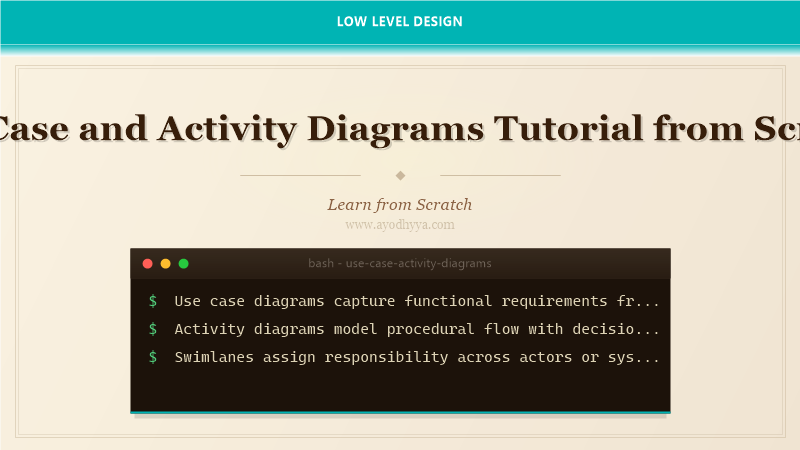The width and height of the screenshot is (800, 450).
Task: Click the Activity Diagrams Tutorial heading
Action: (x=400, y=129)
